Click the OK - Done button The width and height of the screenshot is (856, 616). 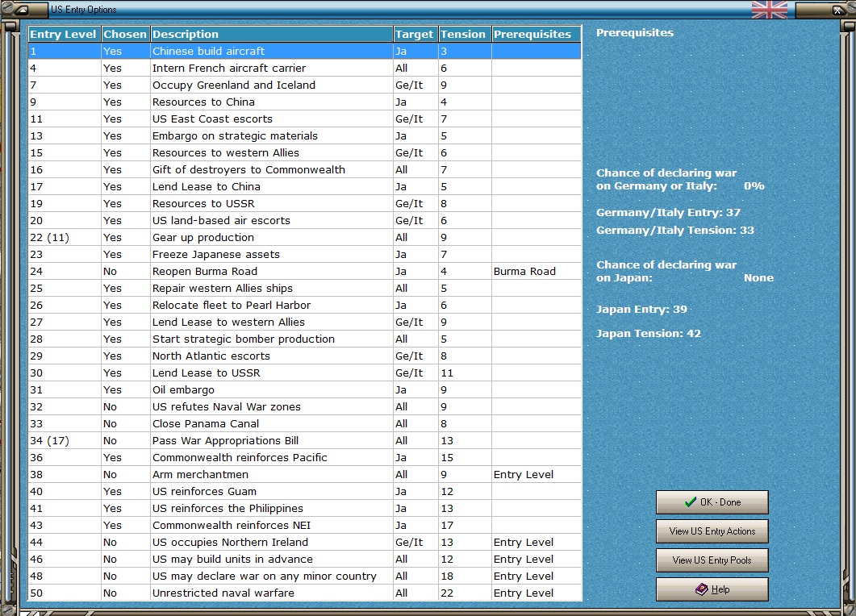pos(712,502)
